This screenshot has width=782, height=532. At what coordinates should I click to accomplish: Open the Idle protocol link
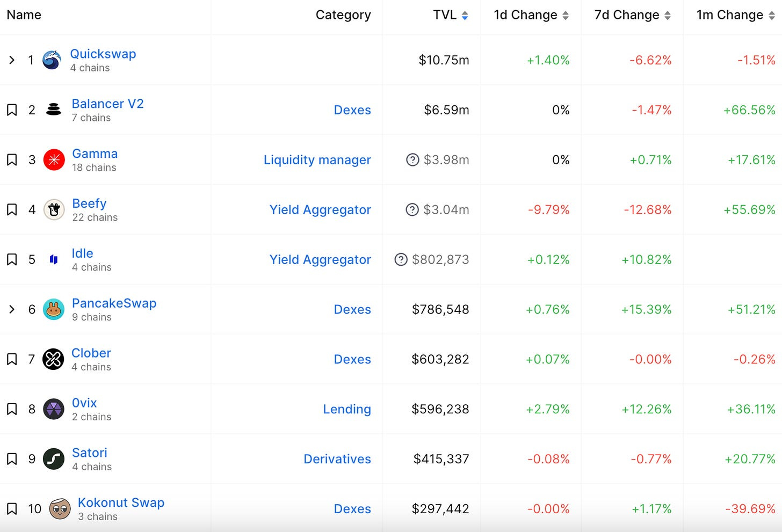82,253
